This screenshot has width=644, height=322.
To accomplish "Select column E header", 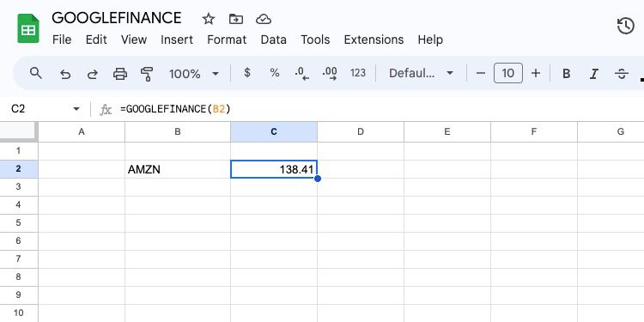I will tap(447, 132).
